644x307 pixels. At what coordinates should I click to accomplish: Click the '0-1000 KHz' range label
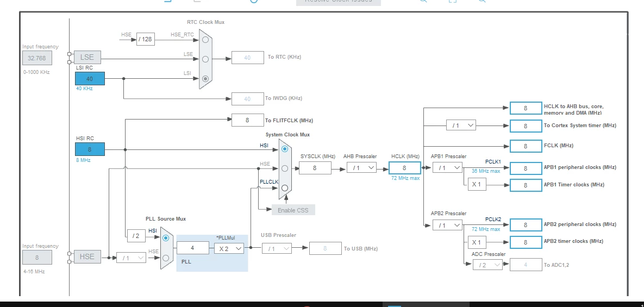point(36,72)
